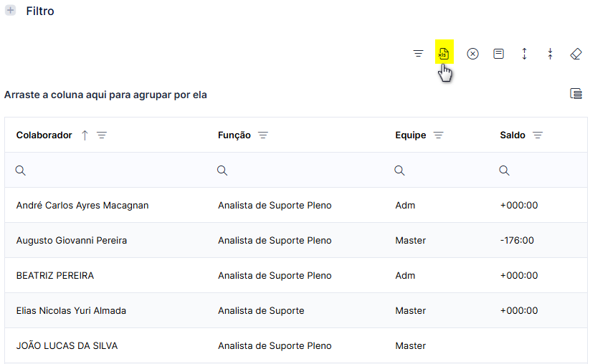Click the eraser icon to clear settings
The height and width of the screenshot is (364, 590).
[576, 54]
